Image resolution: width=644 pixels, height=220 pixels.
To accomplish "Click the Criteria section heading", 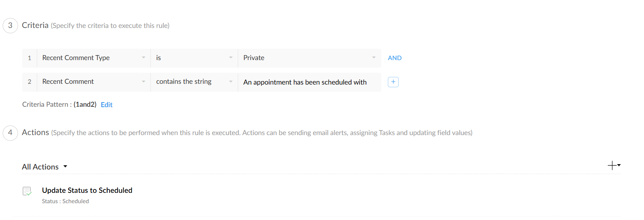I will (35, 26).
